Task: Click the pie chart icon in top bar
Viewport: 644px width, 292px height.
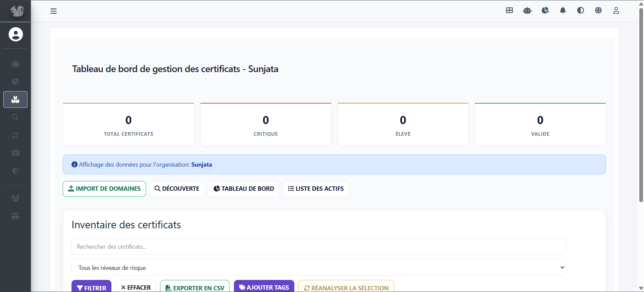Action: pos(545,10)
